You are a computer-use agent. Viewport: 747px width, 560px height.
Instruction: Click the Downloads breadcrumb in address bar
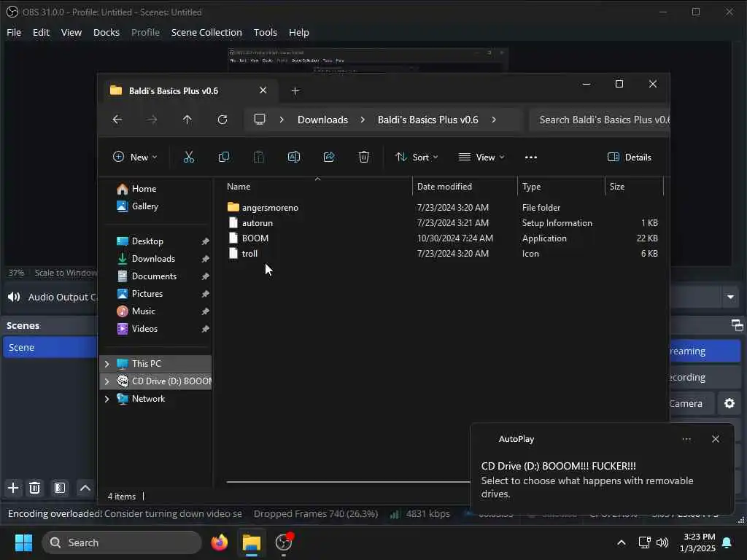[x=322, y=120]
